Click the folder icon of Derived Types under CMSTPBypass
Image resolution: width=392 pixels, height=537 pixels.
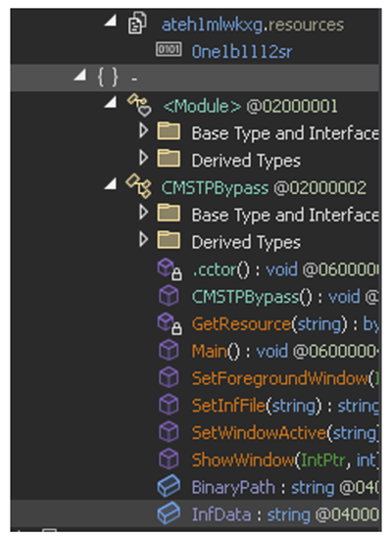169,241
